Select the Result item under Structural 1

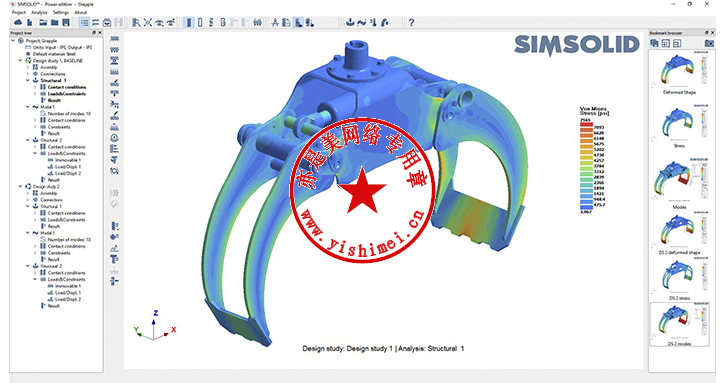pos(54,100)
